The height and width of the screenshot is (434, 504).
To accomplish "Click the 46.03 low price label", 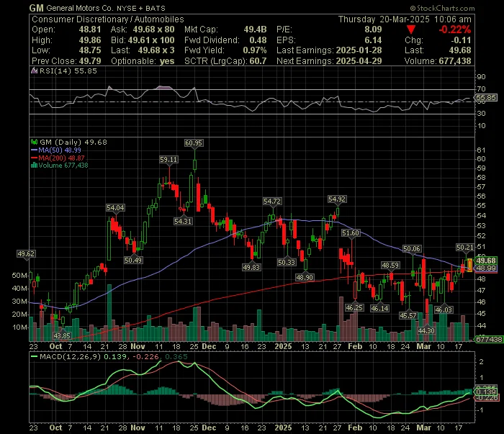I will [x=444, y=309].
